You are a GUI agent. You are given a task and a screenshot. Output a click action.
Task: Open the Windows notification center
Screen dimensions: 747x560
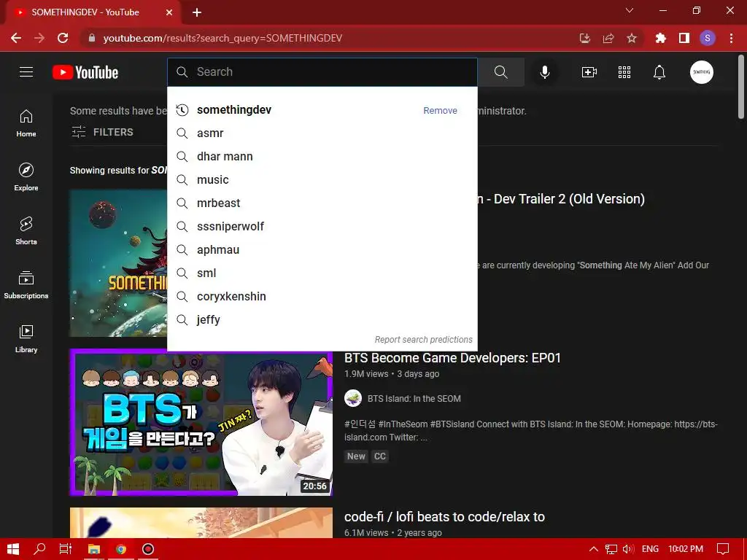tap(723, 549)
